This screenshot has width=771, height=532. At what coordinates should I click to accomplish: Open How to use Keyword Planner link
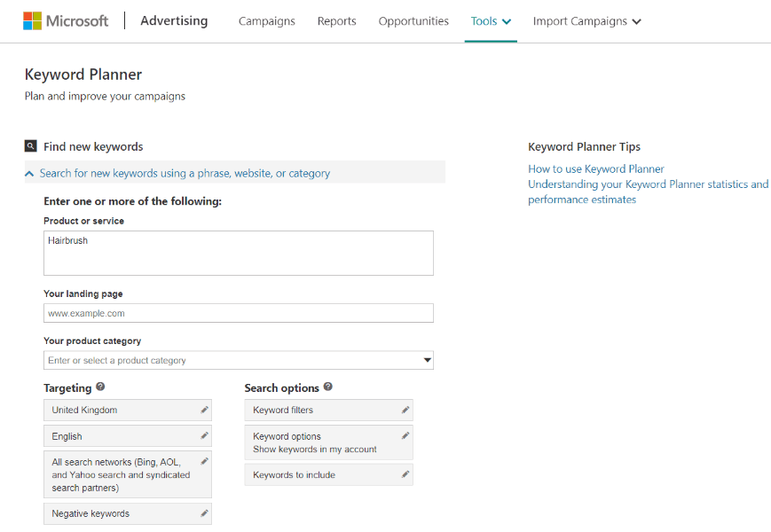click(x=596, y=169)
